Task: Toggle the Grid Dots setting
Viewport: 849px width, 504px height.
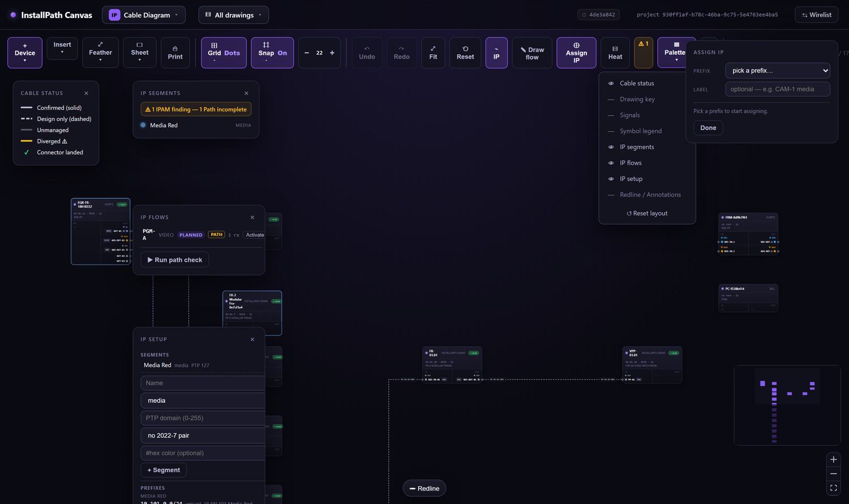Action: coord(224,53)
